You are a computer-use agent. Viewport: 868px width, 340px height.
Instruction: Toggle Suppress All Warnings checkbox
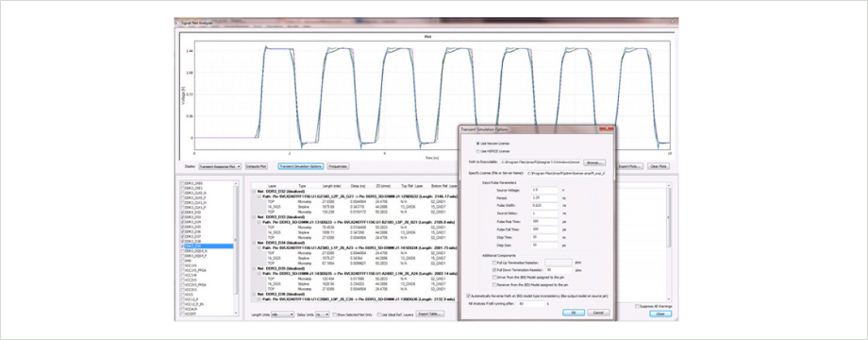[x=637, y=306]
